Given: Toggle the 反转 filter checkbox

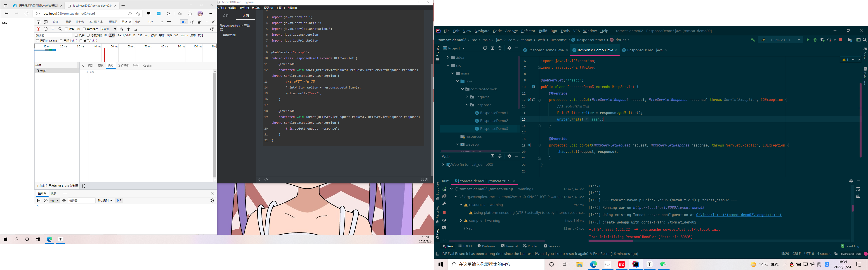Looking at the screenshot, I should coord(76,36).
